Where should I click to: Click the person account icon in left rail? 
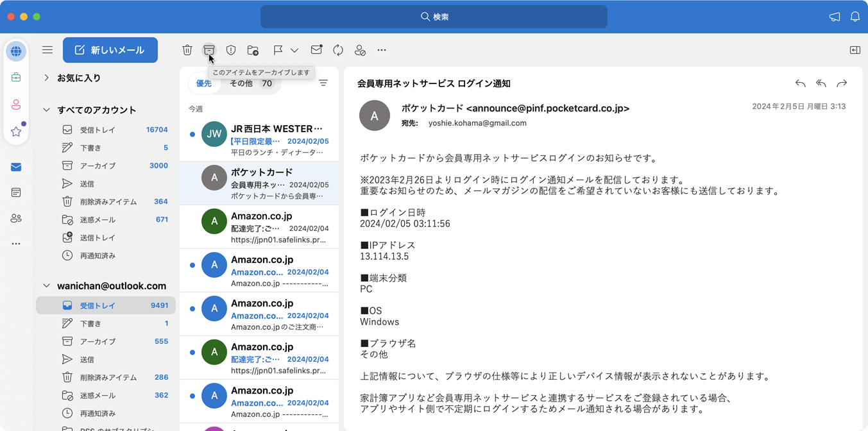[x=16, y=105]
